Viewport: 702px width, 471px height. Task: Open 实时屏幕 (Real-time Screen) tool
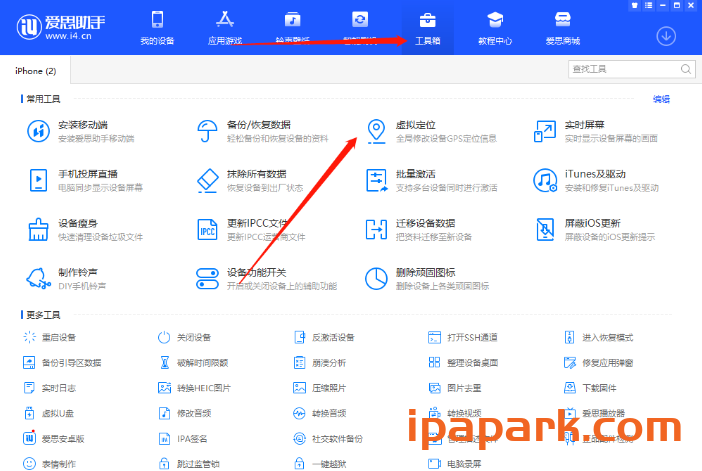(x=595, y=131)
